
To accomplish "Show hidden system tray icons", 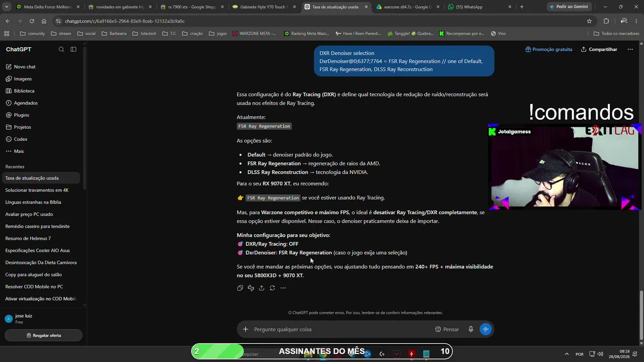I will tap(567, 354).
